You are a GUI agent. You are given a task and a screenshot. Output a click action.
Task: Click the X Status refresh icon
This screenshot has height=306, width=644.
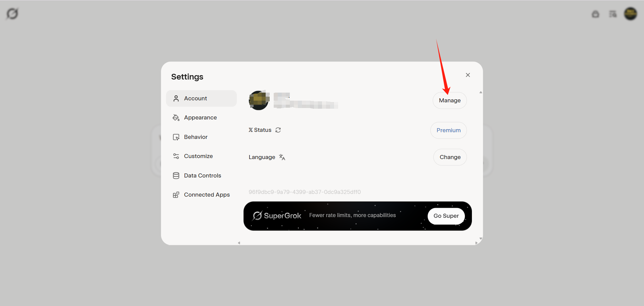click(x=278, y=130)
